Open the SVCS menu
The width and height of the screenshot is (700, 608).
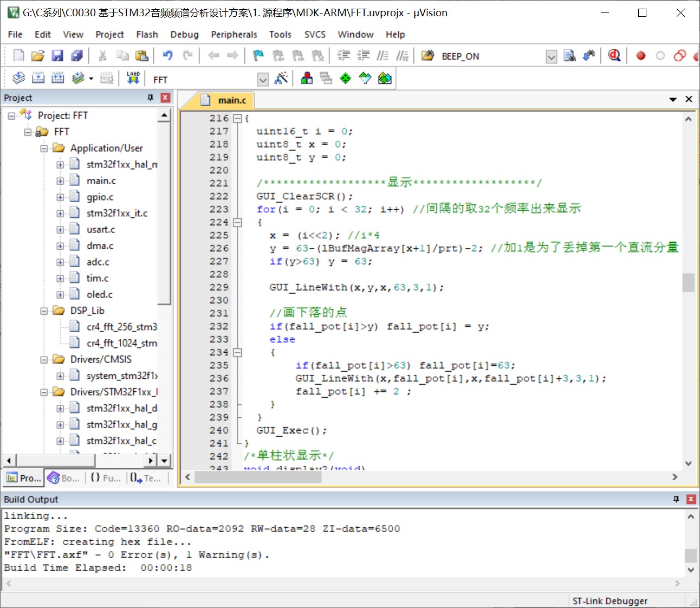point(315,34)
